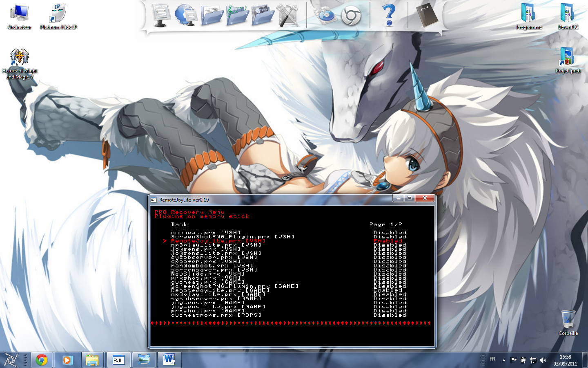Select the "NewSlide.prx [VSH]" row
Screen dimensions: 588x368
pyautogui.click(x=289, y=274)
